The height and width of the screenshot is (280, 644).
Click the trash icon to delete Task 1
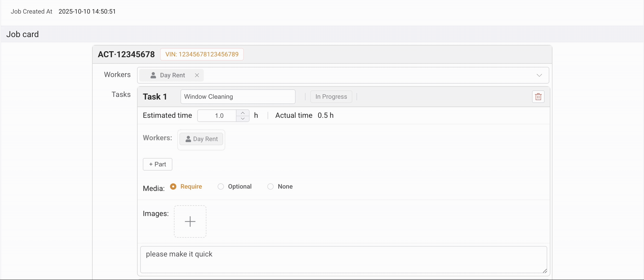(538, 97)
